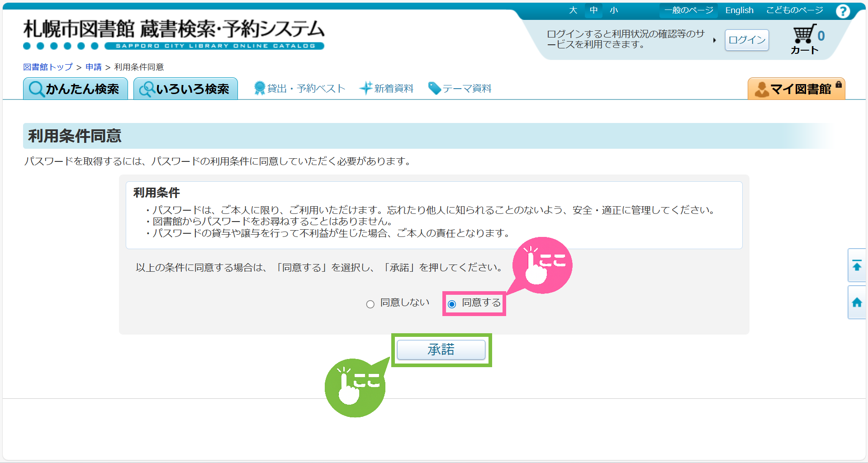Switch to English page
The width and height of the screenshot is (868, 463).
(x=739, y=10)
